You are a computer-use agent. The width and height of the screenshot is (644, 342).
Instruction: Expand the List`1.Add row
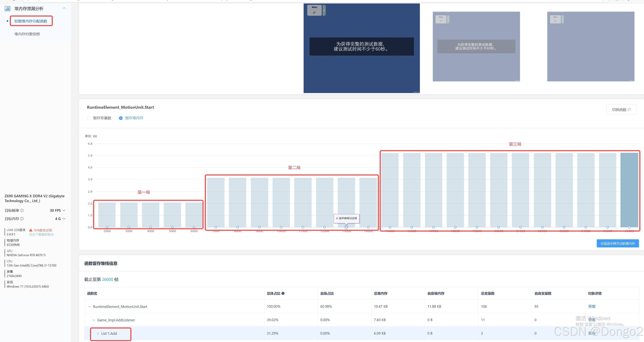point(98,334)
